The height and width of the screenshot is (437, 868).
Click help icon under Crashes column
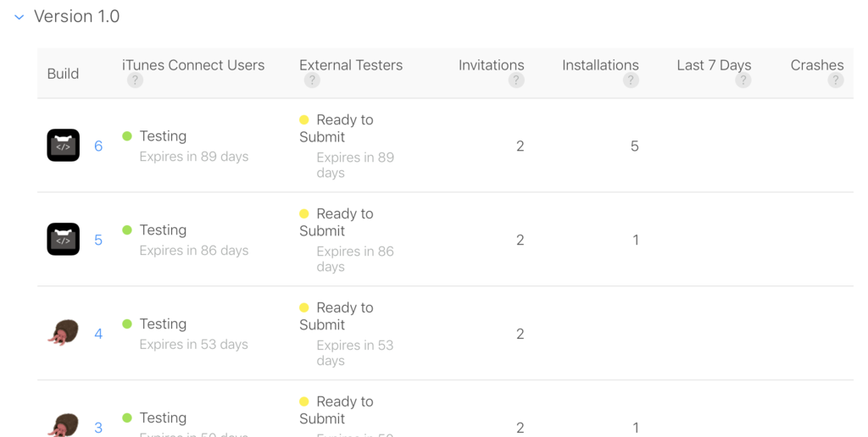pyautogui.click(x=836, y=80)
